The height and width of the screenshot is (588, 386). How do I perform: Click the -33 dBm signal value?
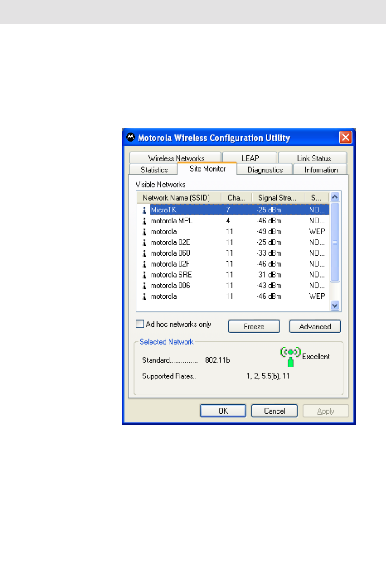click(269, 253)
